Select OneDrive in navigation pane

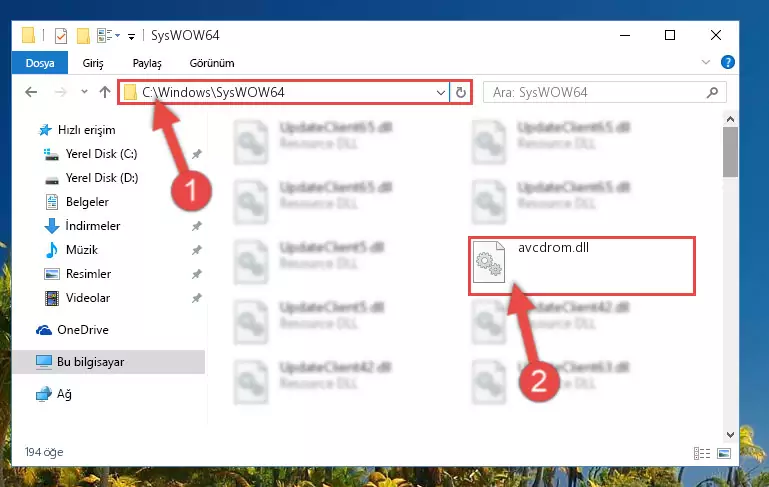(x=82, y=330)
